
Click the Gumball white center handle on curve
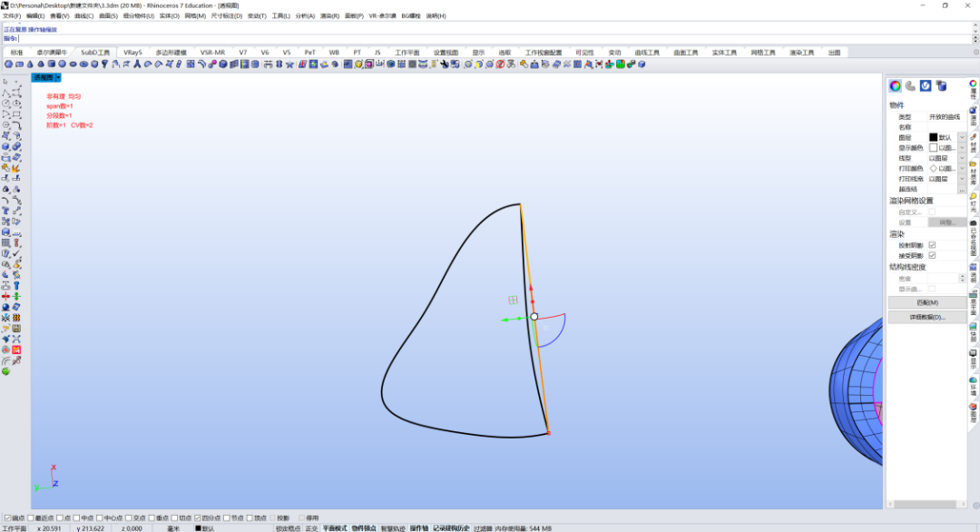[534, 317]
